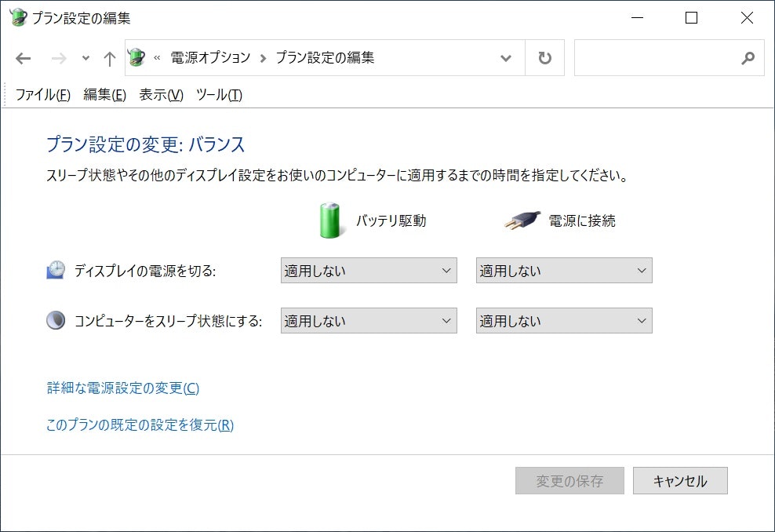Open the 表示(V) menu
Screen dimensions: 775x532
click(161, 94)
